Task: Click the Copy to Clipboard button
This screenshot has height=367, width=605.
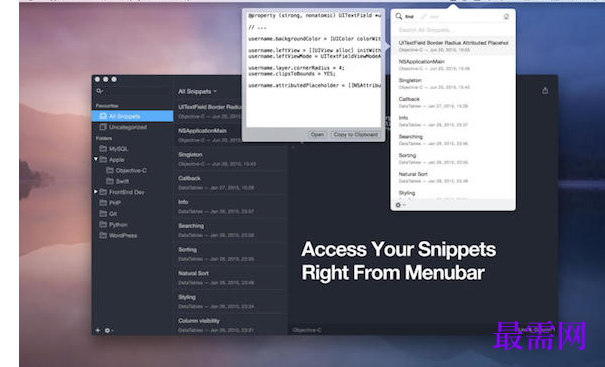Action: [x=356, y=134]
